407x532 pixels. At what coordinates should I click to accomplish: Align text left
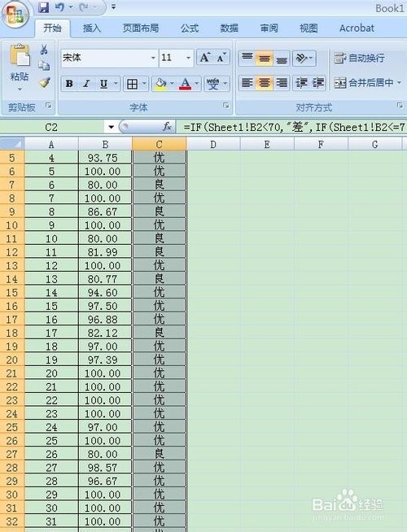[x=247, y=83]
